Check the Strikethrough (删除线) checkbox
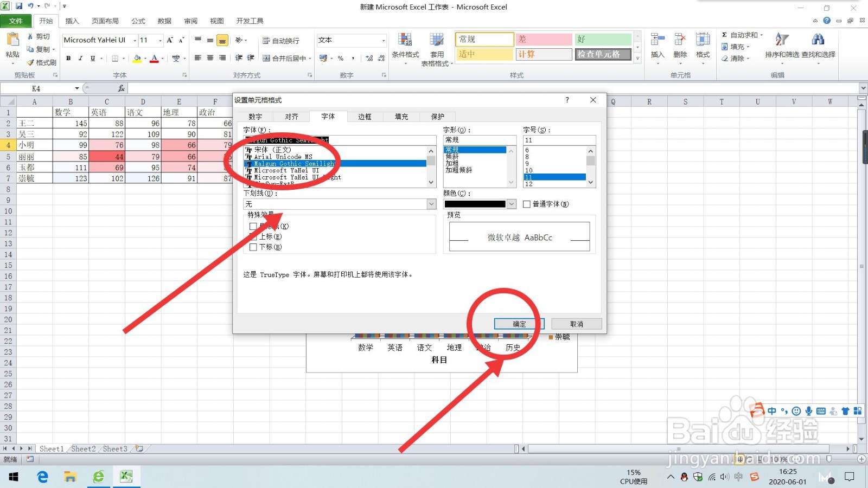The image size is (868, 488). point(253,226)
